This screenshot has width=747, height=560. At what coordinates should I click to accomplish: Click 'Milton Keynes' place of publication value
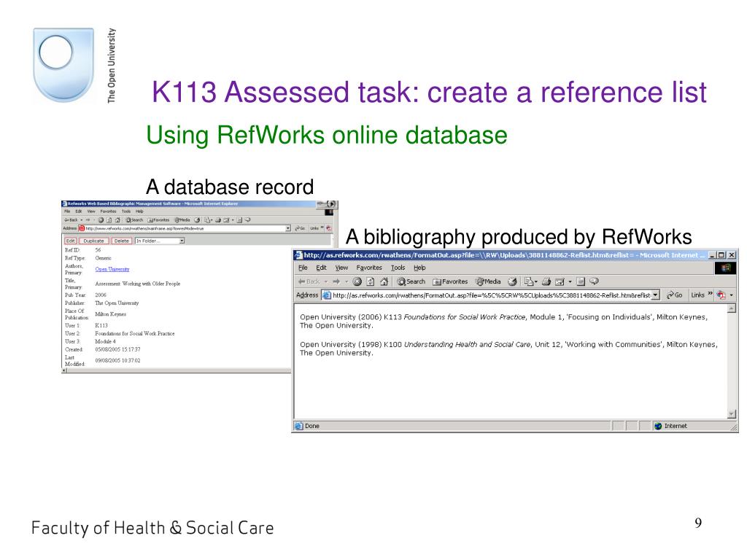pyautogui.click(x=111, y=314)
